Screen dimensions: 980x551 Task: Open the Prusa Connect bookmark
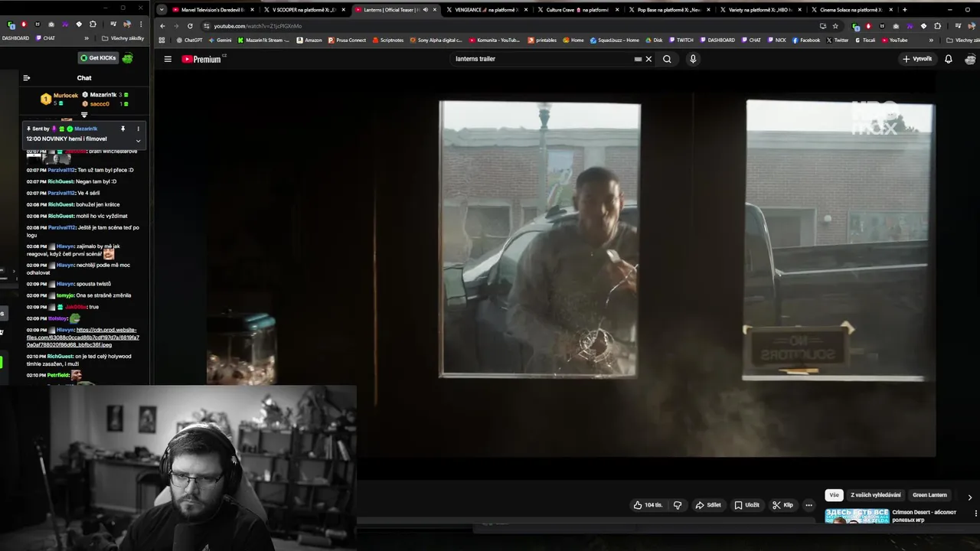click(x=347, y=40)
